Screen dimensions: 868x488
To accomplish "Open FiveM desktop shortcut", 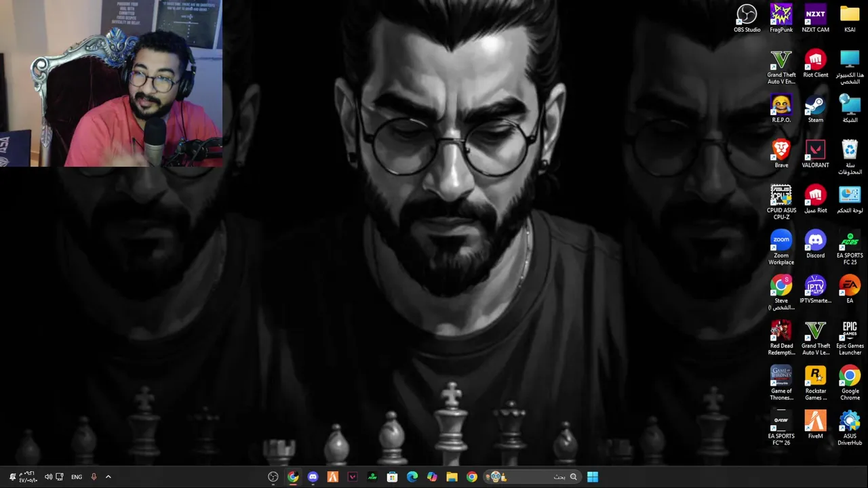I will point(815,425).
